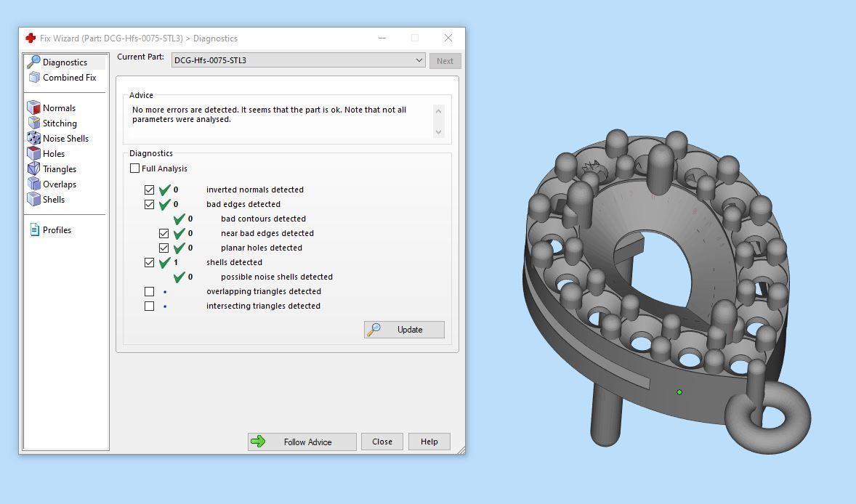
Task: Click the green point marker on the 3D part
Action: 679,392
